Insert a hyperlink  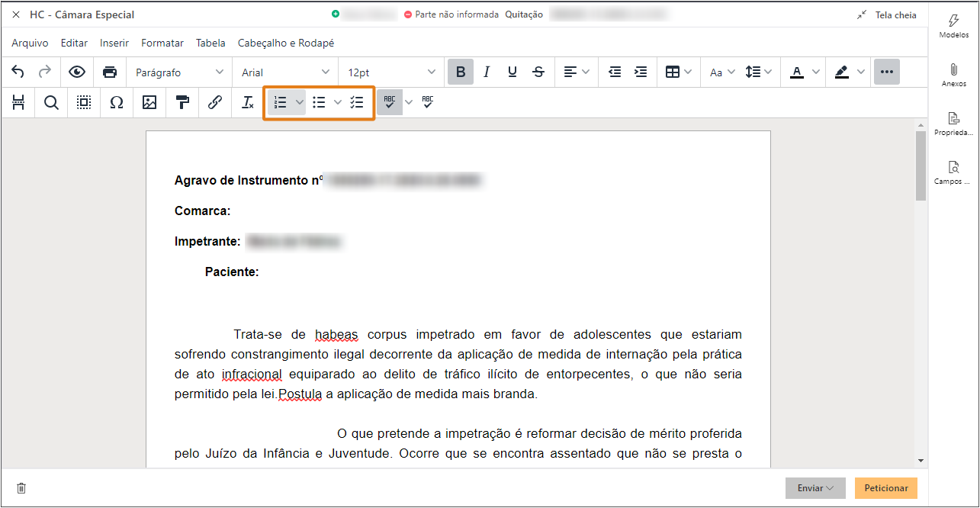(214, 101)
